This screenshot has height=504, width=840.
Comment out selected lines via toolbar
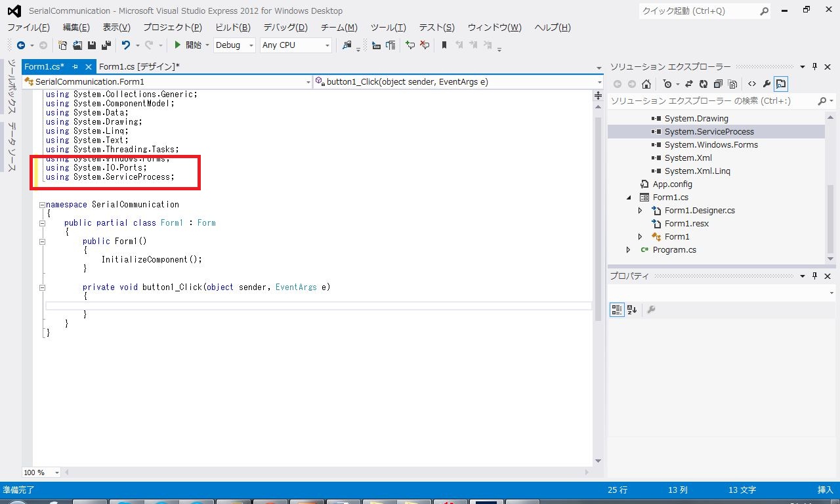click(x=410, y=45)
